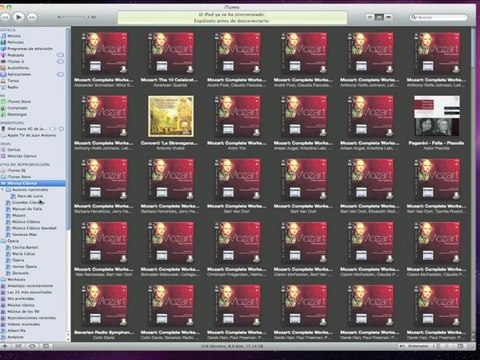This screenshot has width=480, height=360.
Task: Open Reproducciones recientes playlist
Action: coord(31,318)
